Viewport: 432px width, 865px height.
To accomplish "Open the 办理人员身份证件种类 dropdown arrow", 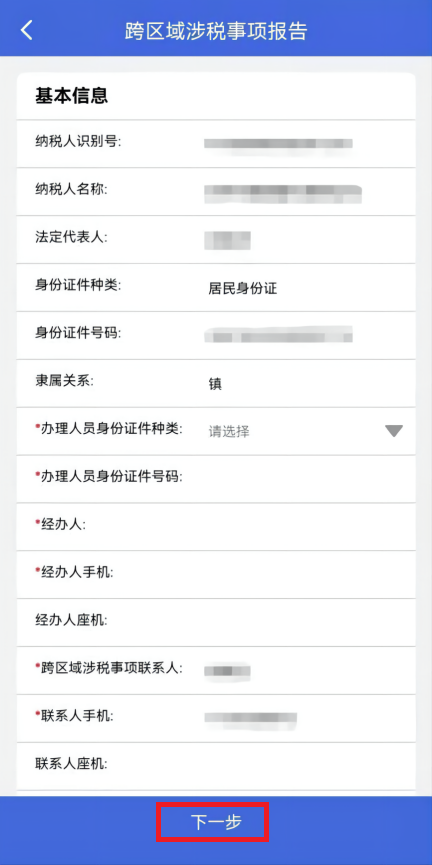I will [x=394, y=431].
